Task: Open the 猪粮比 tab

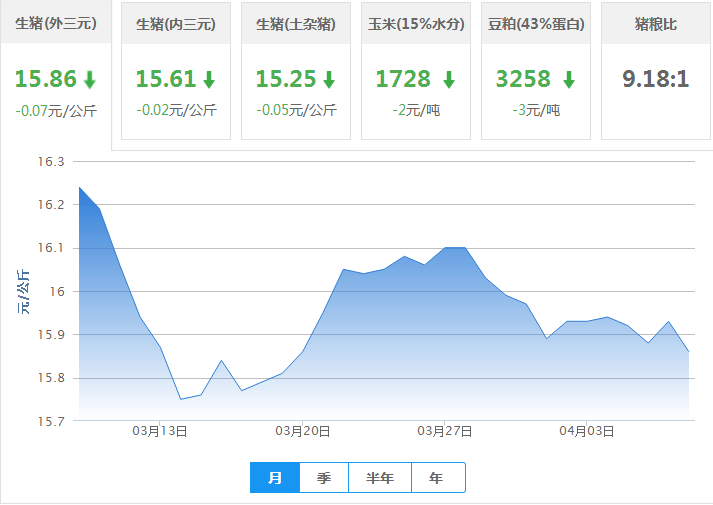Action: (x=656, y=24)
